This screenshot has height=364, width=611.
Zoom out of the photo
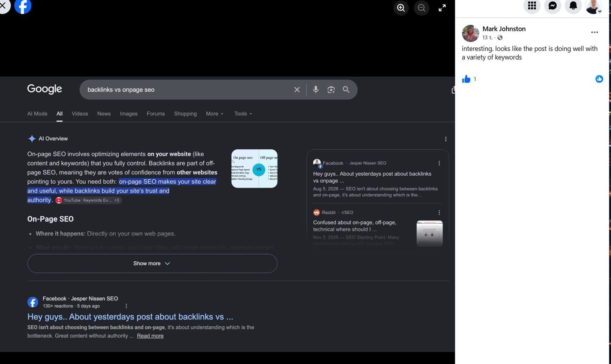coord(421,8)
